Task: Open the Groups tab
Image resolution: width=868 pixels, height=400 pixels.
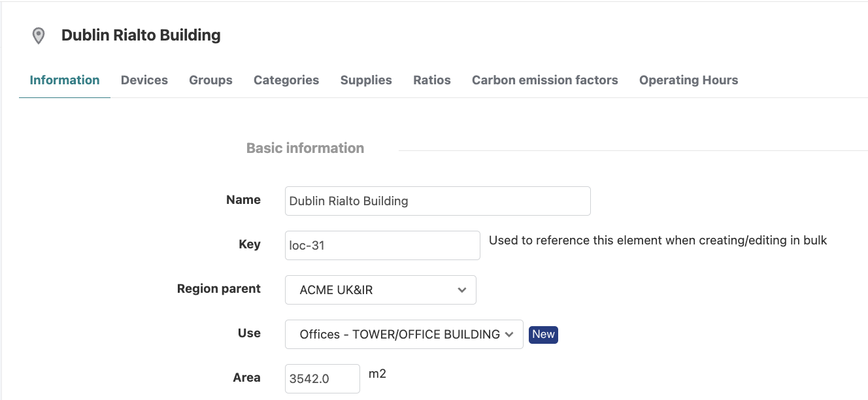Action: (x=210, y=80)
